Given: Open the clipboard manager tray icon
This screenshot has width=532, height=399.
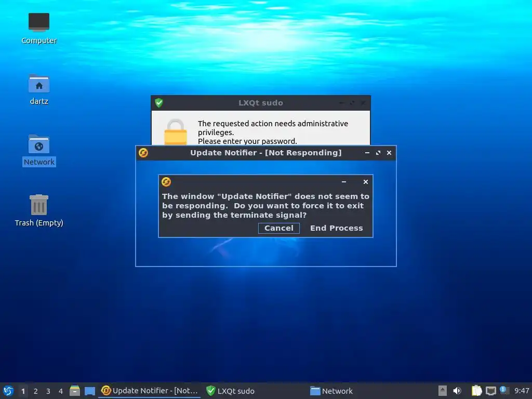Looking at the screenshot, I should click(x=477, y=391).
